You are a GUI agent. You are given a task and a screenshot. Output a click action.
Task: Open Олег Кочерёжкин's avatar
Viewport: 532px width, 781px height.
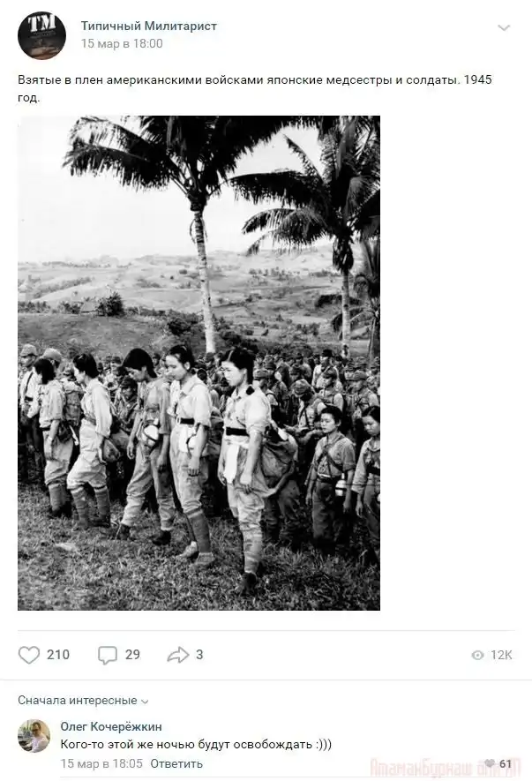click(34, 735)
